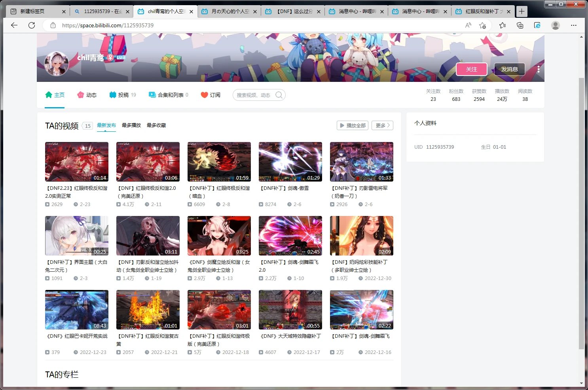Click the IE mode icon in the toolbar

point(537,25)
